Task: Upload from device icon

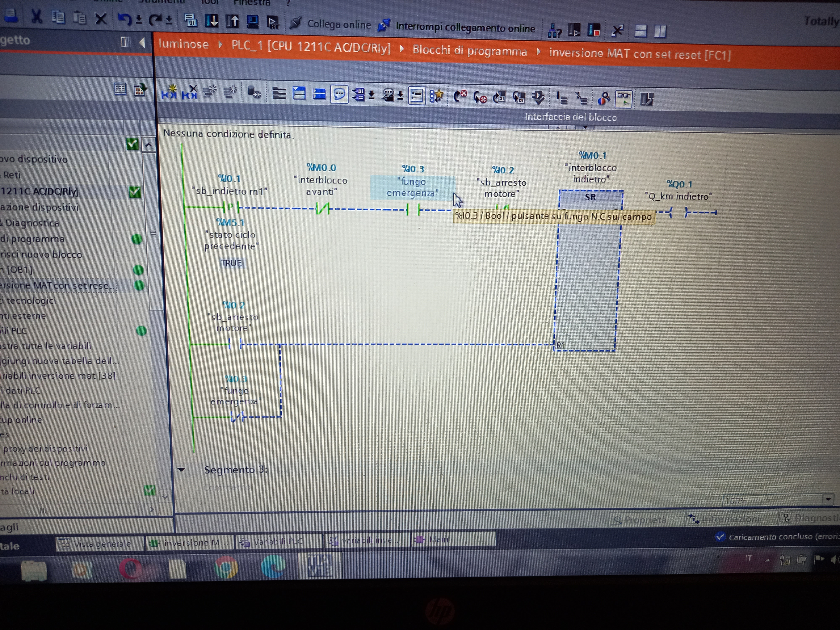Action: tap(232, 21)
